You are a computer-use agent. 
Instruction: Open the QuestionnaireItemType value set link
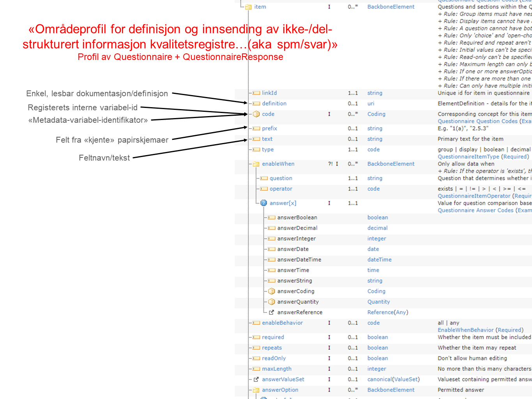click(x=468, y=157)
